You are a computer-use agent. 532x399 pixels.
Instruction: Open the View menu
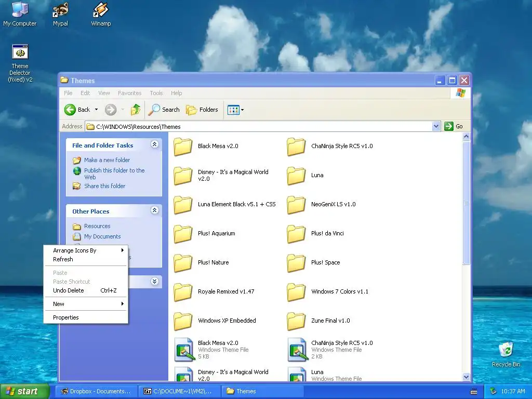pyautogui.click(x=104, y=93)
